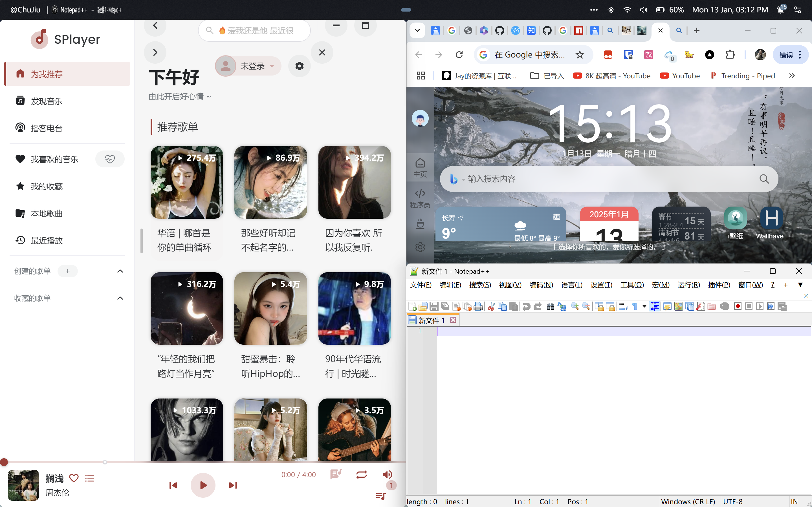This screenshot has height=507, width=812.
Task: Open the YouTube bookmark link
Action: pyautogui.click(x=680, y=76)
